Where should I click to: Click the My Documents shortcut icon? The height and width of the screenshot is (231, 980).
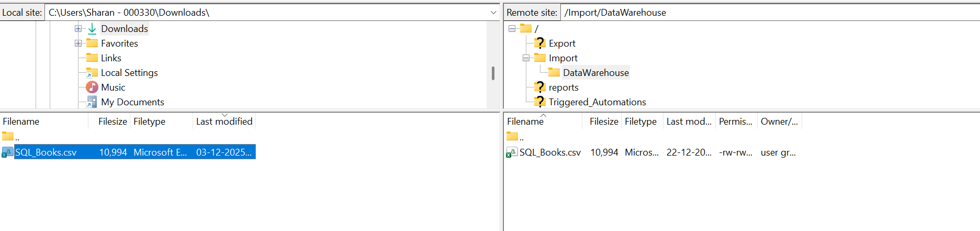(92, 102)
